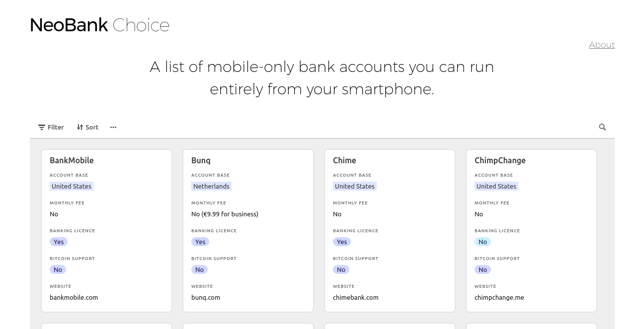Open the BankMobile card title
The height and width of the screenshot is (329, 644).
[72, 160]
